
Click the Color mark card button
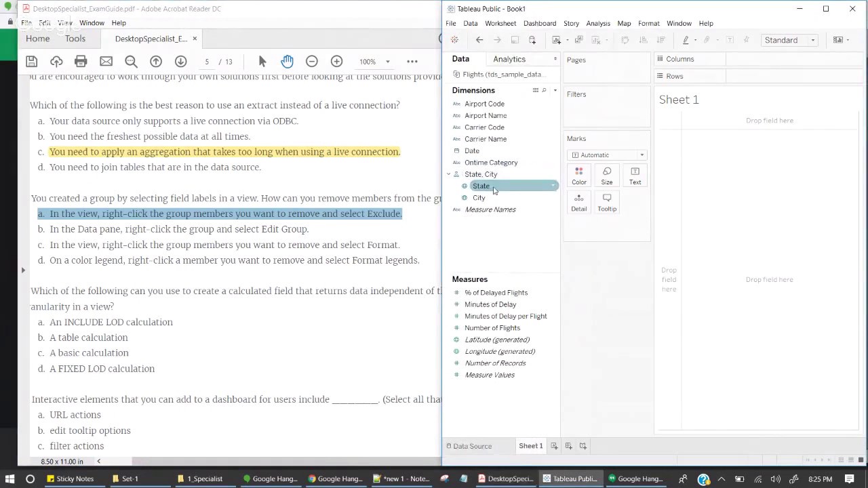point(578,176)
